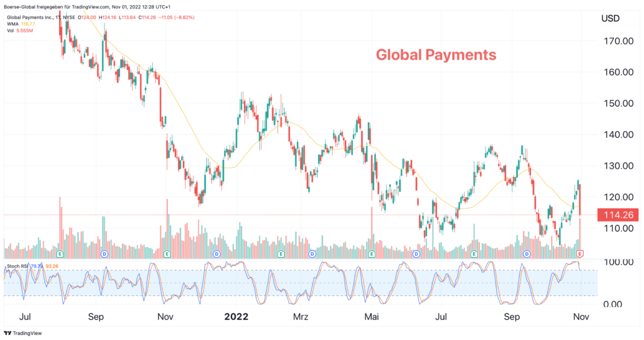Viewport: 644px width, 340px height.
Task: Click the Mrz label on time axis
Action: click(301, 317)
